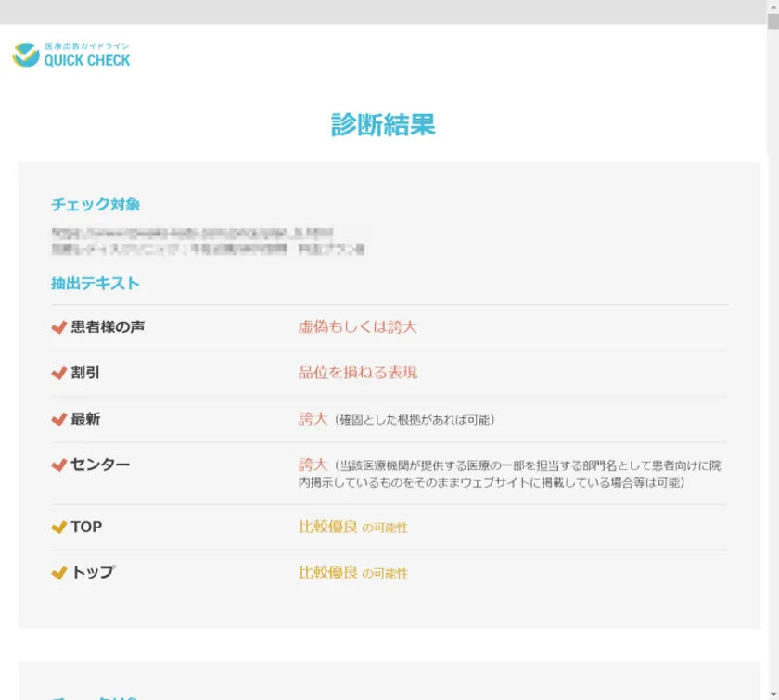Click the vertical scrollbar track
The image size is (779, 700).
773,371
